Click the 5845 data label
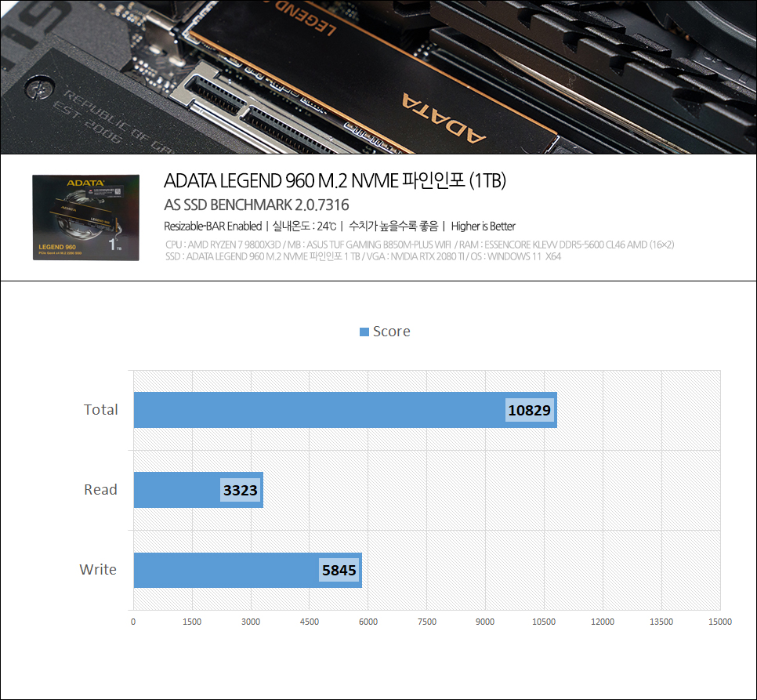This screenshot has height=700, width=757. 339,571
